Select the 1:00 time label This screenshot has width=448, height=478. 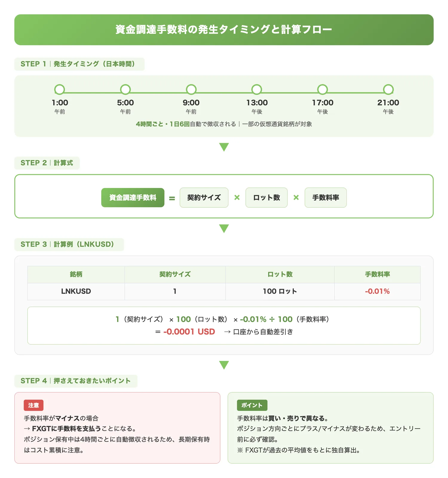coord(60,103)
